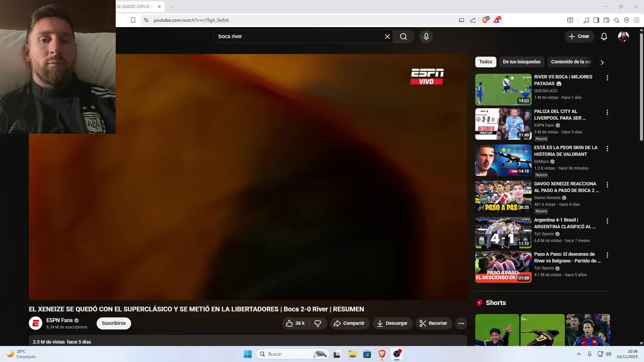Open options menu for VALORANT skin video
This screenshot has width=644, height=362.
(x=607, y=148)
